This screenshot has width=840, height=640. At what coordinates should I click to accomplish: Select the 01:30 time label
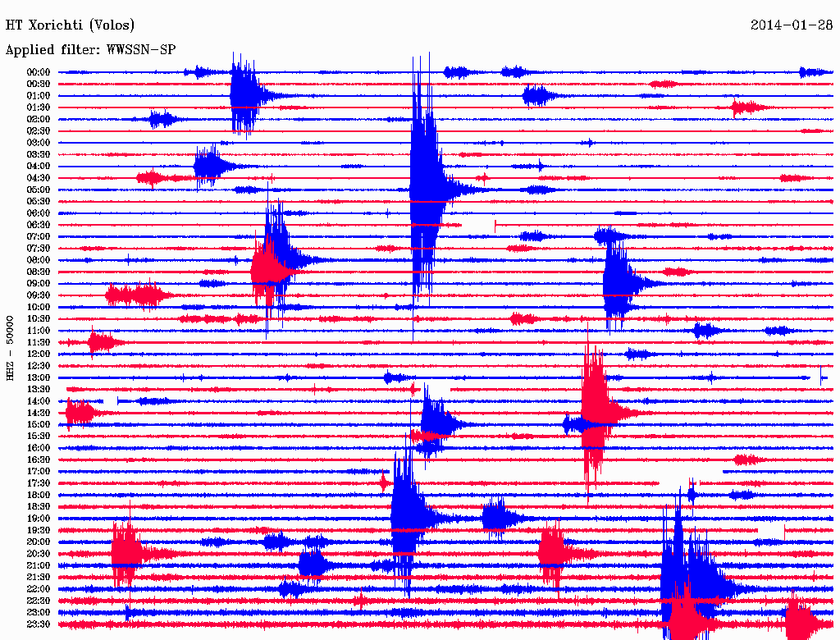point(39,107)
